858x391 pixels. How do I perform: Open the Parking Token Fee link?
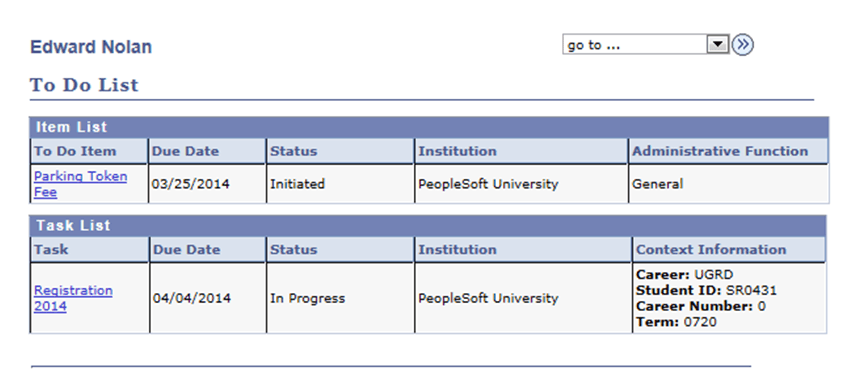coord(80,184)
